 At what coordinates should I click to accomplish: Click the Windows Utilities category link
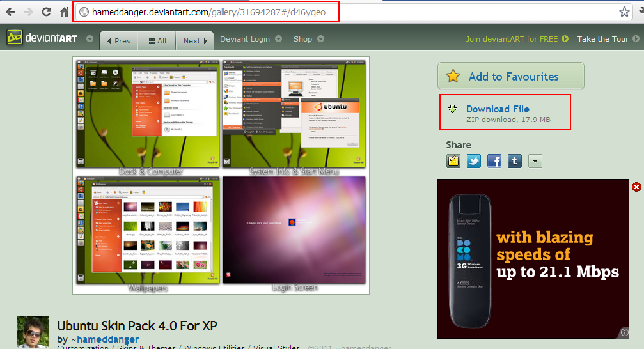(x=214, y=347)
